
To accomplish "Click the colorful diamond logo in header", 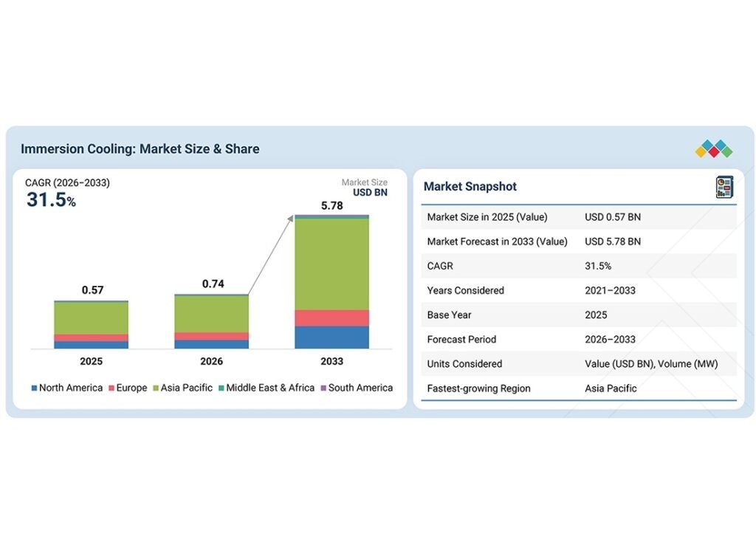I will click(x=714, y=148).
